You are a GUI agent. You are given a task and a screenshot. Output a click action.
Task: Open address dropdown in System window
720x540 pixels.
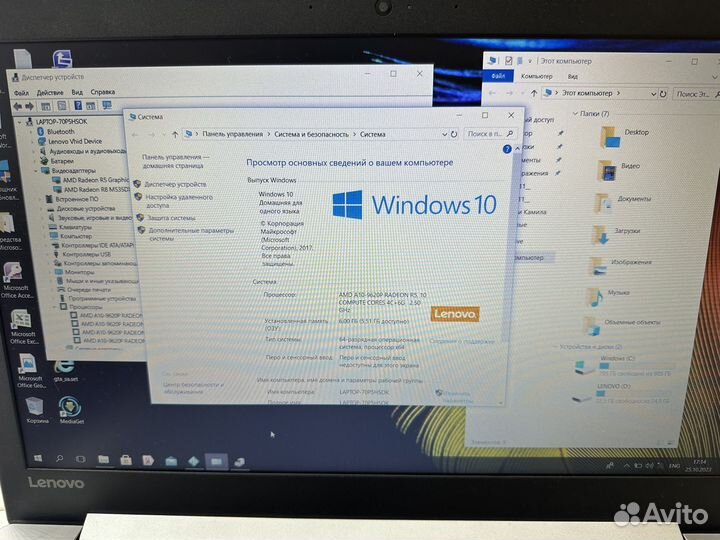pyautogui.click(x=444, y=134)
